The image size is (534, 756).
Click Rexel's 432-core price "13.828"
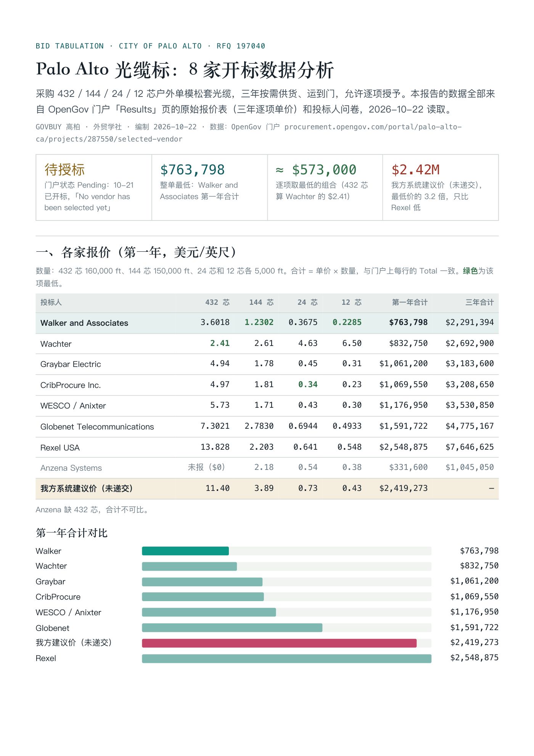click(x=215, y=447)
